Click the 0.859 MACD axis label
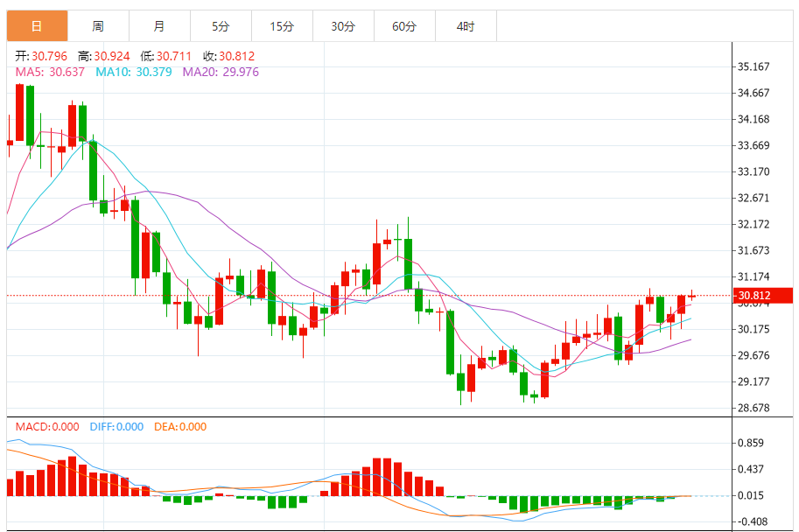 coord(751,443)
